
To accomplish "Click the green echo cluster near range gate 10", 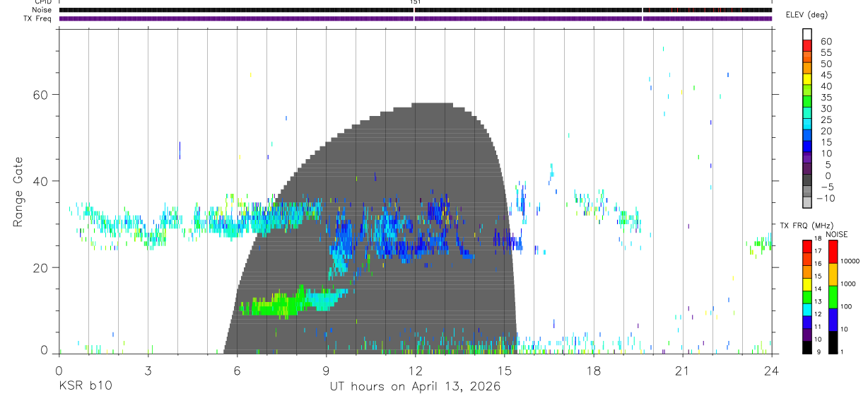I will tap(276, 305).
